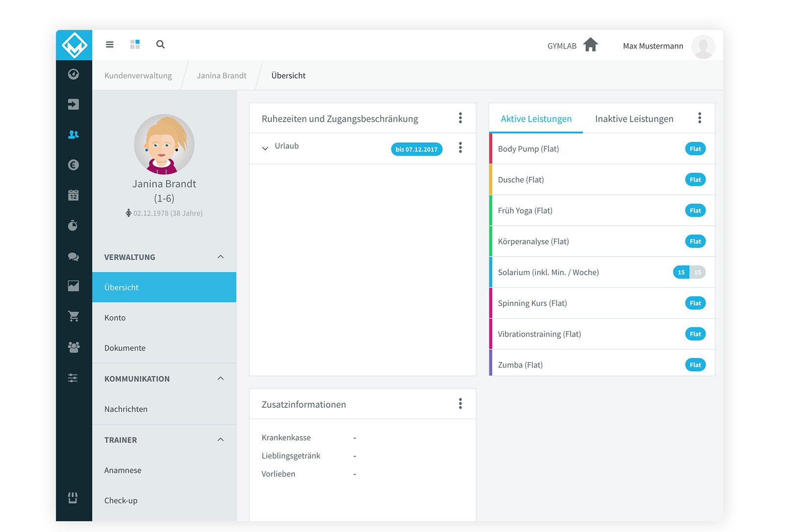Click the bis 07.12.2017 badge
This screenshot has height=532, width=785.
coord(417,149)
